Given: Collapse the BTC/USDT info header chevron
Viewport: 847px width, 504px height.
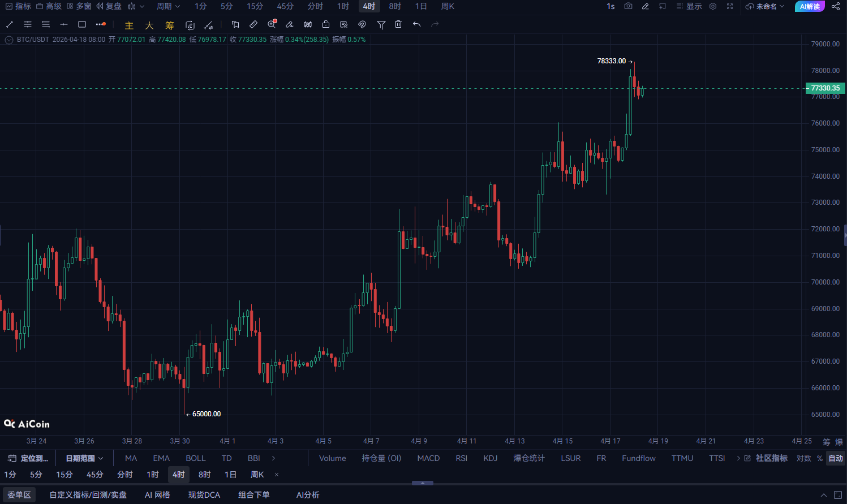Looking at the screenshot, I should click(x=9, y=40).
